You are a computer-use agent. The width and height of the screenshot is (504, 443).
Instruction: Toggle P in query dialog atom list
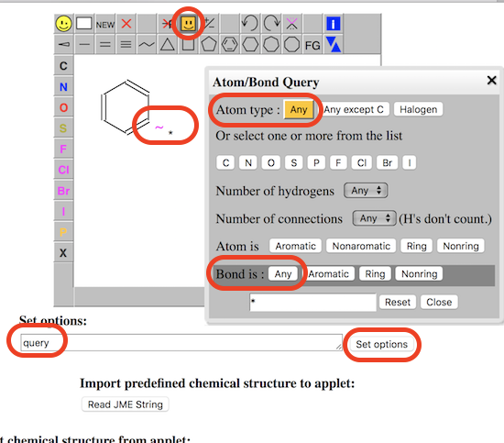click(316, 162)
